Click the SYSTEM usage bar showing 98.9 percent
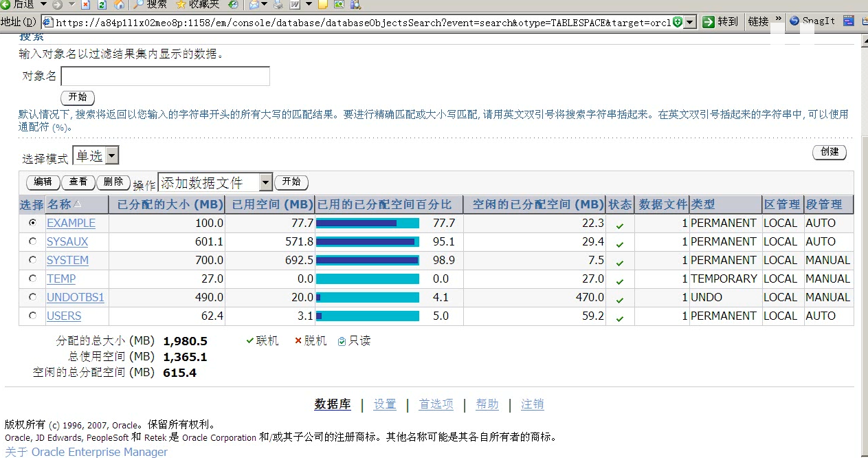The width and height of the screenshot is (868, 458). coord(368,260)
